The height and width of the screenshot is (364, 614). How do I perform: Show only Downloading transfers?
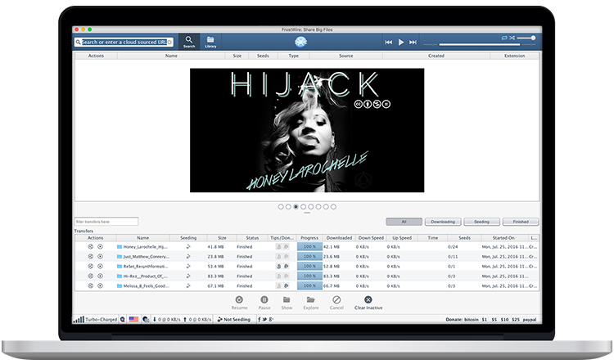[443, 222]
